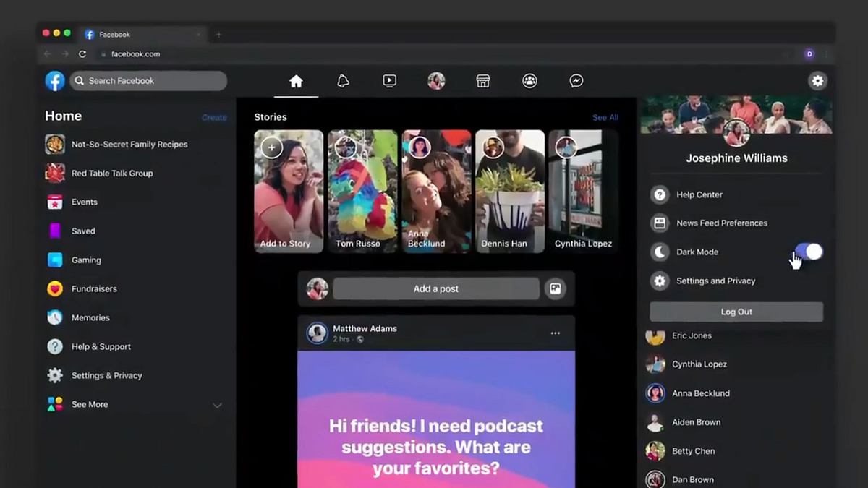Click the browser forward arrow
The image size is (868, 488).
coord(65,54)
